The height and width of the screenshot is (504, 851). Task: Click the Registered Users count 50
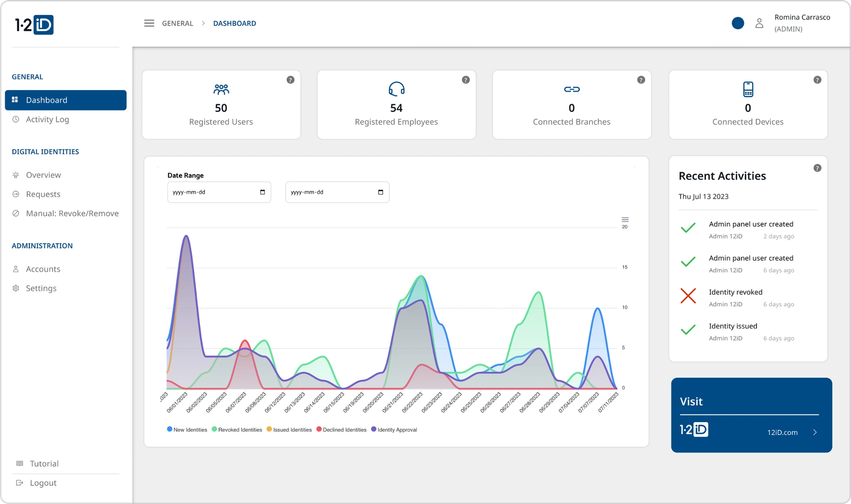[221, 108]
